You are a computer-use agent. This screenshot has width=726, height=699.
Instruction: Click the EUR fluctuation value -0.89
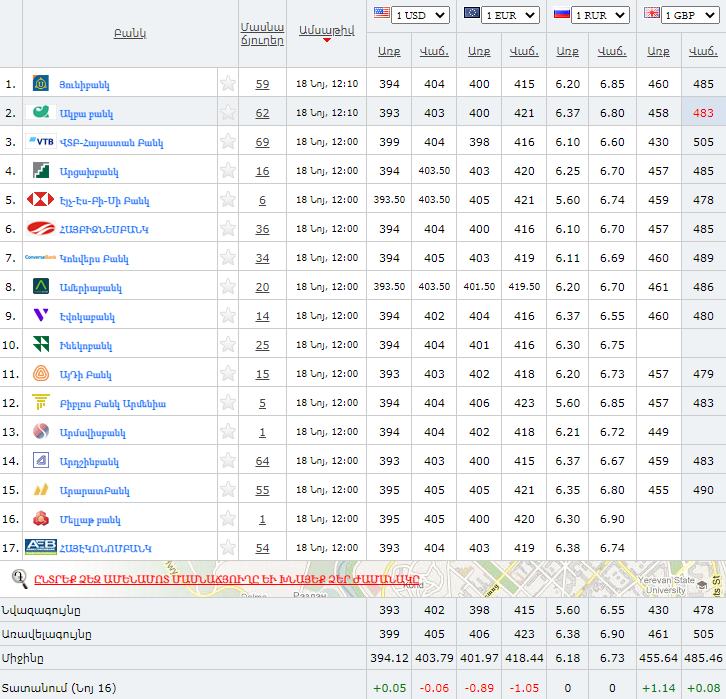pos(479,688)
